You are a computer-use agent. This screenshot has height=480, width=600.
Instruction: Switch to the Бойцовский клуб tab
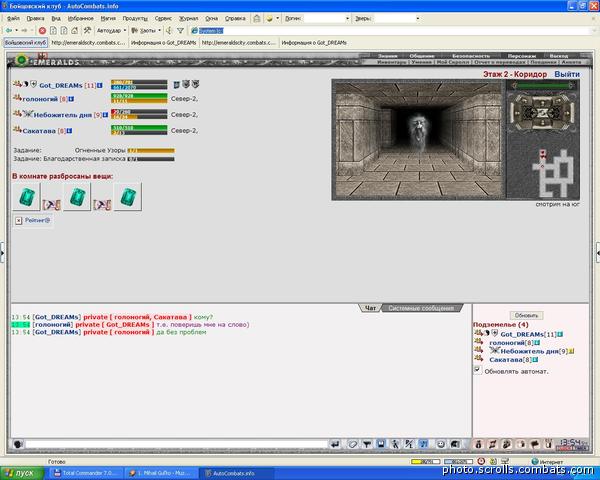coord(25,42)
